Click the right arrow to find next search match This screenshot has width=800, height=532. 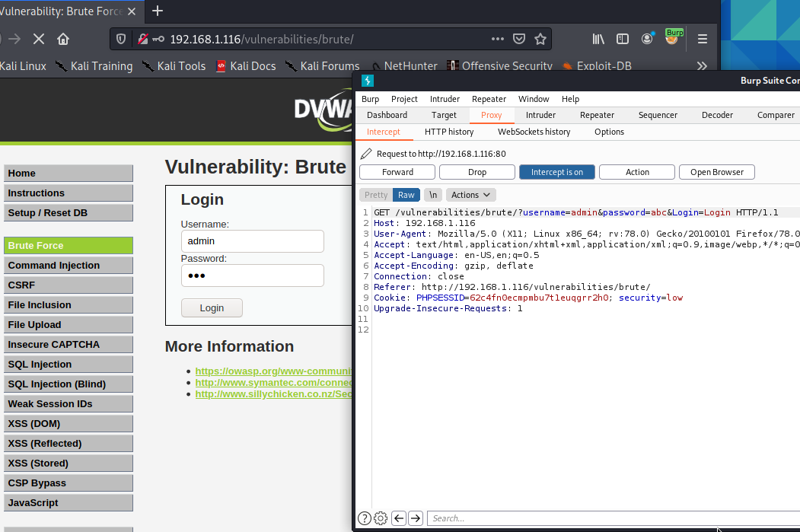tap(416, 518)
